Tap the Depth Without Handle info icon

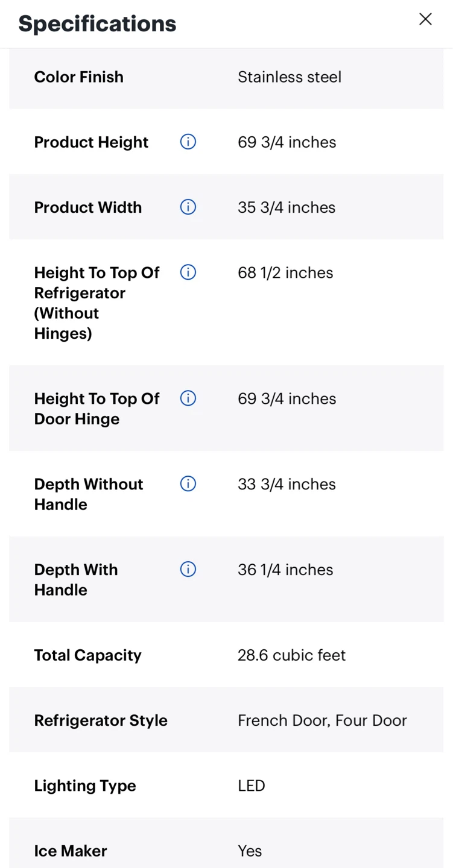[x=188, y=484]
